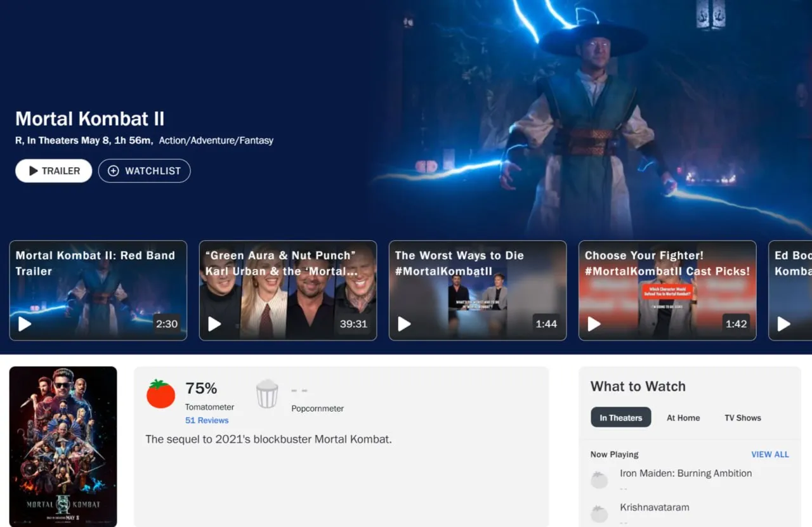The height and width of the screenshot is (527, 812).
Task: Click the tomato icon beside Iron Maiden: Burning Ambition
Action: pos(599,479)
